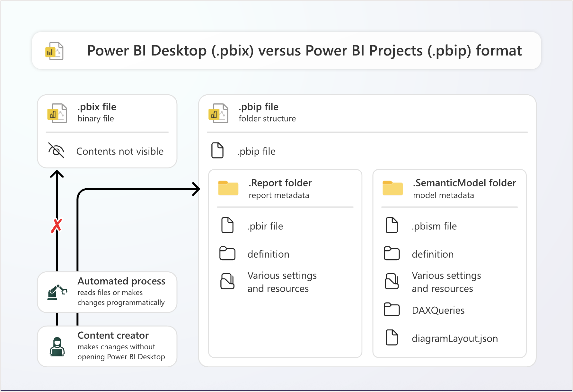
Task: Open the definition folder under SemanticModel
Action: 392,253
